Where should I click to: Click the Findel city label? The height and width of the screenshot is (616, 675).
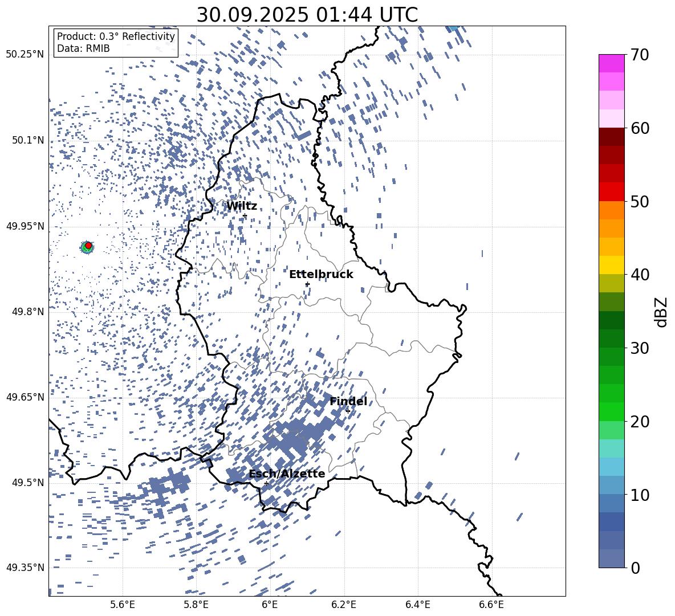[x=348, y=401]
